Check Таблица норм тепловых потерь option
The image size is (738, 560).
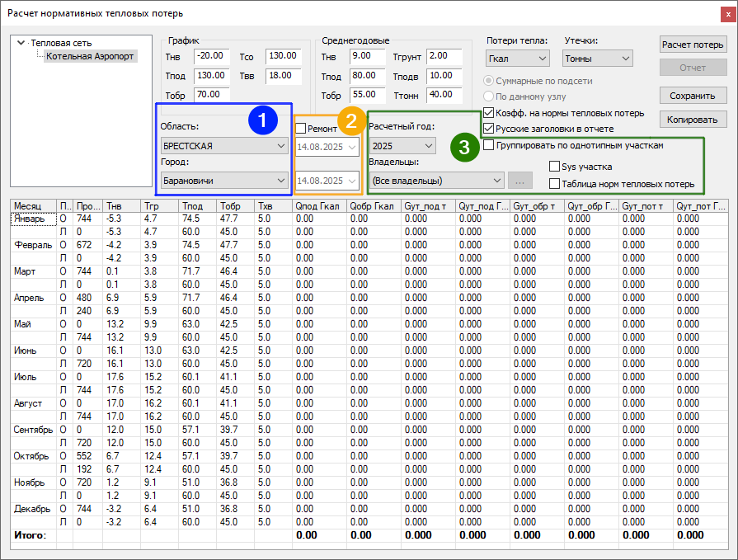pyautogui.click(x=555, y=184)
